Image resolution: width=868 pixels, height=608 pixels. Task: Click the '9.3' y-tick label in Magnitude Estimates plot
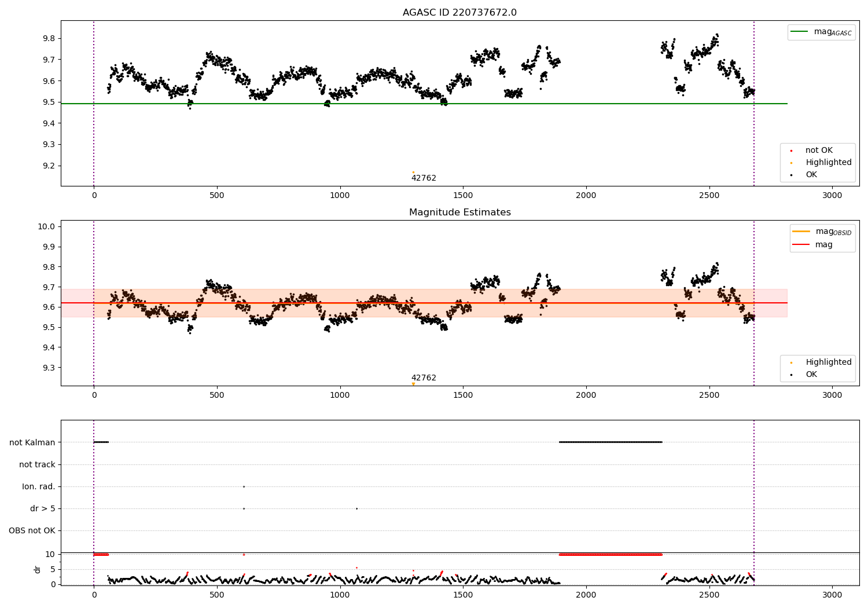click(49, 368)
